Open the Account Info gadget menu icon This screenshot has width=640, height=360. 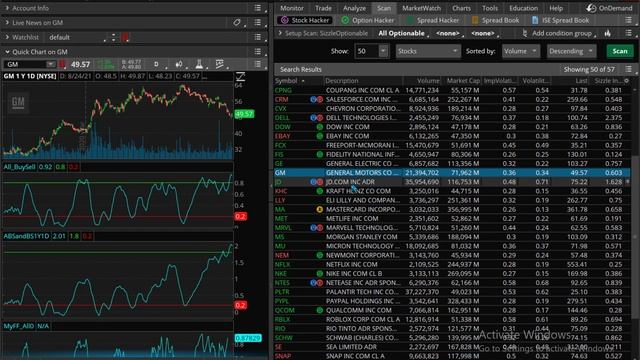[x=258, y=8]
